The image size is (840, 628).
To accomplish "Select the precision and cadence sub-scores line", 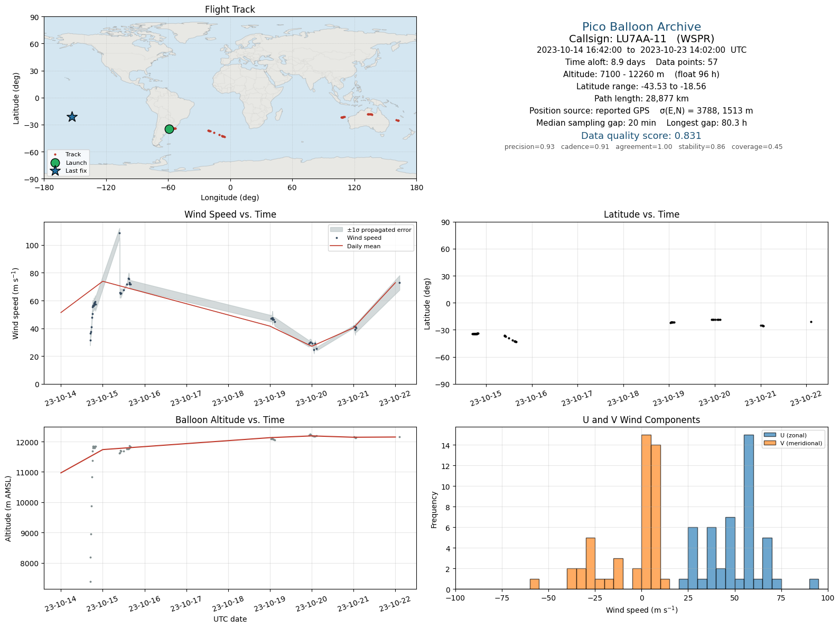I will click(643, 147).
